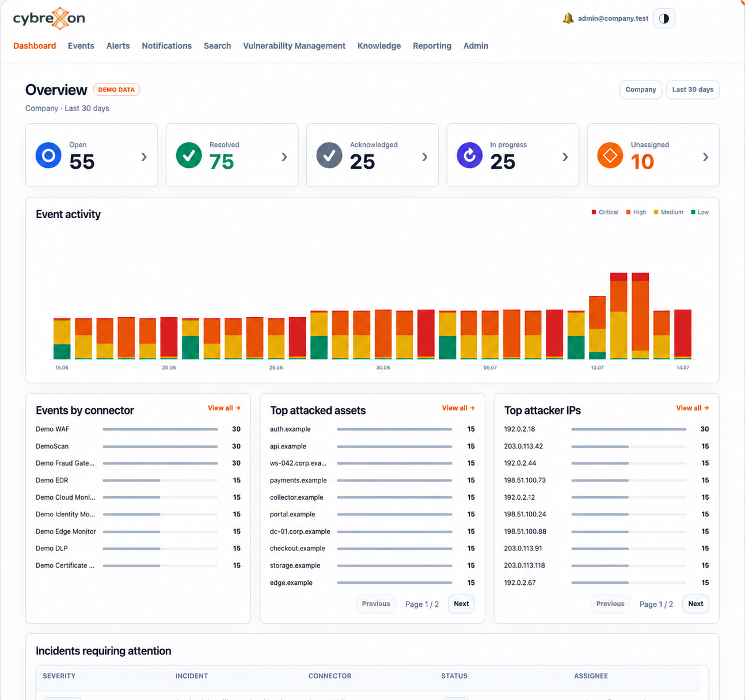Select the payments.example asset row
The width and height of the screenshot is (745, 700).
(x=372, y=480)
